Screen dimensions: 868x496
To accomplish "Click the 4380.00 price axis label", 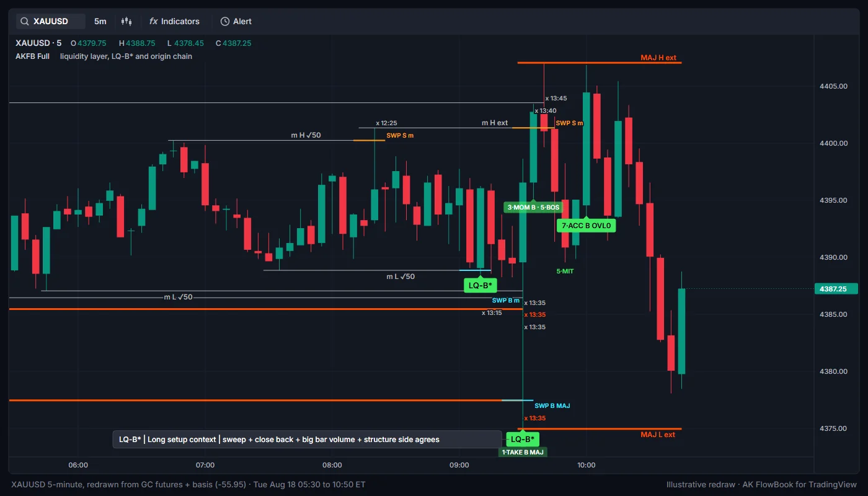I will [x=833, y=371].
